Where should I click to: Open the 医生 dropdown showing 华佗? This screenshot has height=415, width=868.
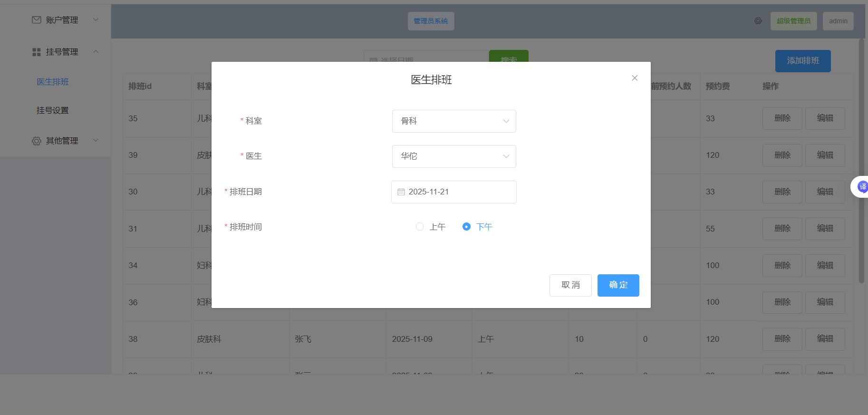tap(453, 156)
